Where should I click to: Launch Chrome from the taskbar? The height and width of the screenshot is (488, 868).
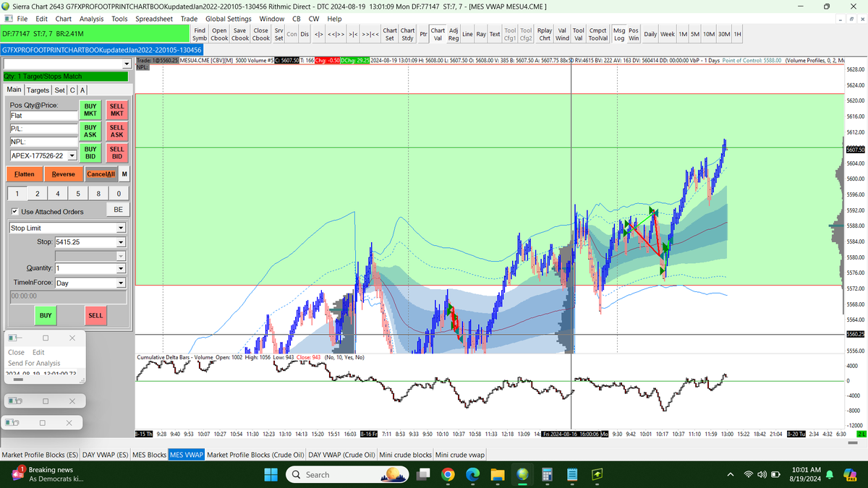tap(448, 474)
